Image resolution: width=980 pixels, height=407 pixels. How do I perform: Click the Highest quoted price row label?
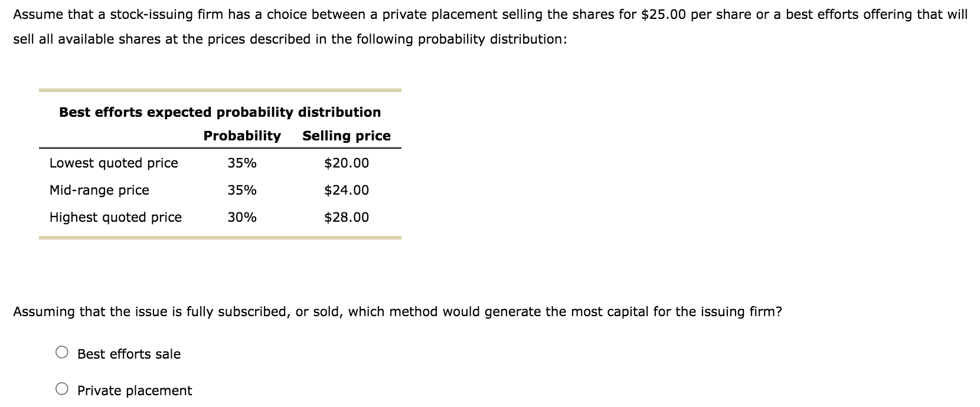coord(116,217)
